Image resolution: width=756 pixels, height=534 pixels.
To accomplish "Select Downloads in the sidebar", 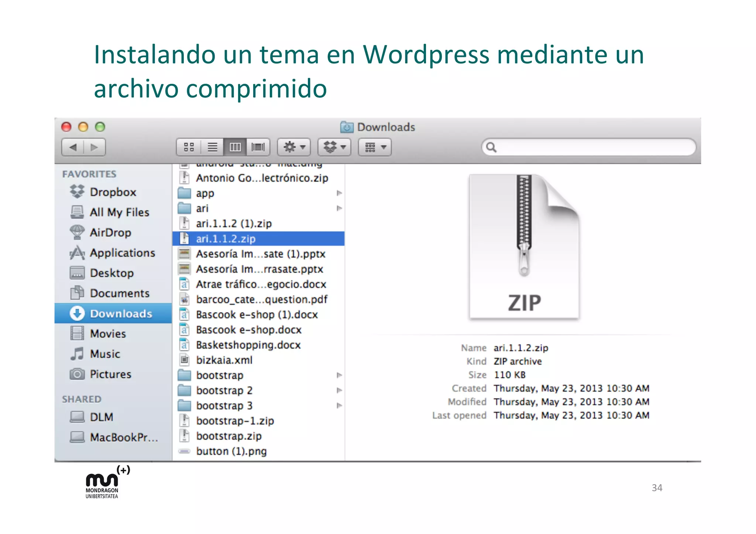I will 113,313.
